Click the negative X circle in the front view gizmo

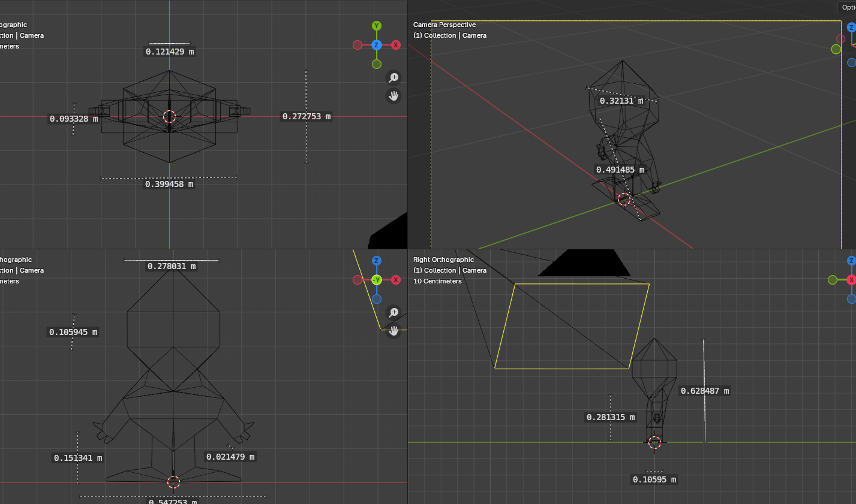pos(358,280)
